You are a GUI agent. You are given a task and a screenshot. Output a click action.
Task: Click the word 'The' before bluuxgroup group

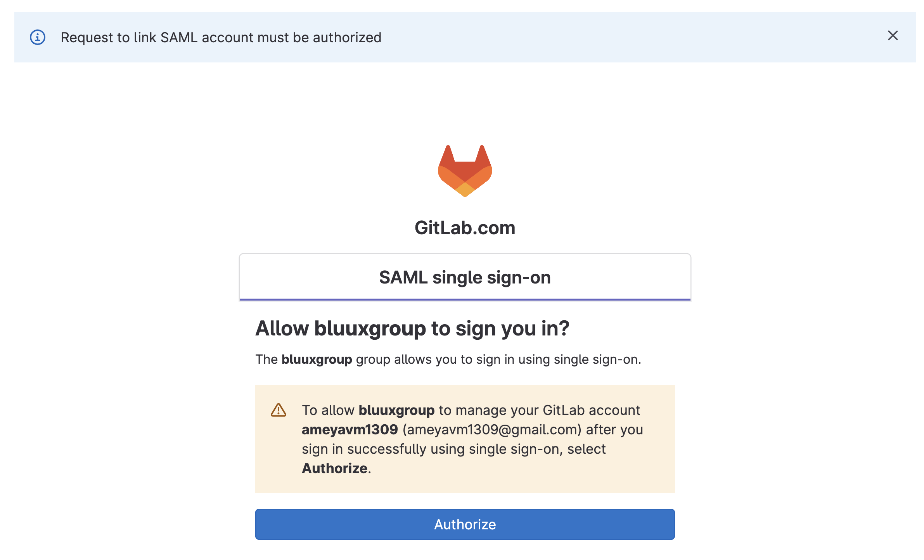266,360
